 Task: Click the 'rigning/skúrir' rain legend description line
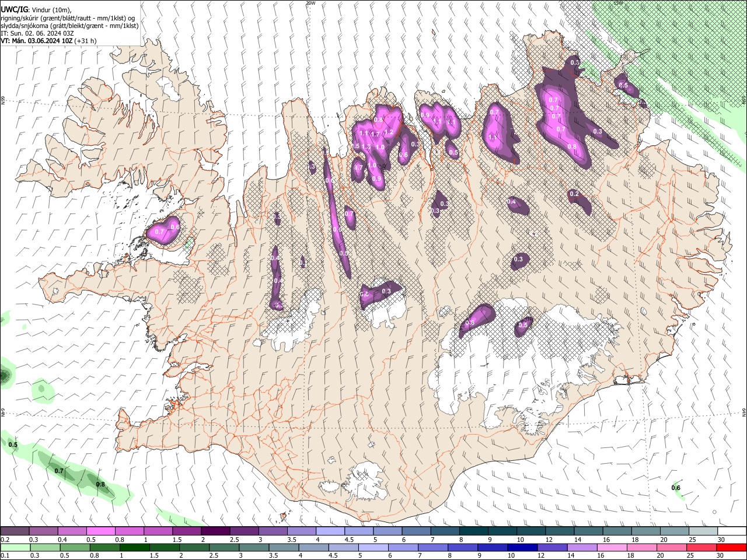point(68,18)
